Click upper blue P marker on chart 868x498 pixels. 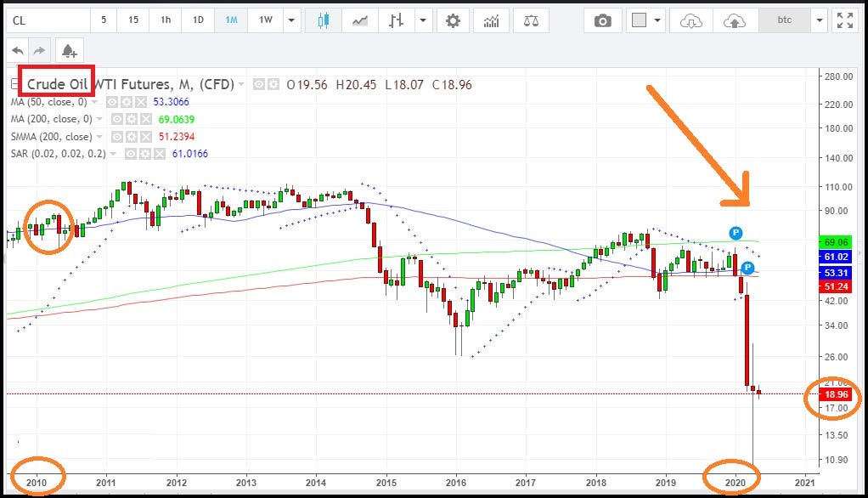736,233
